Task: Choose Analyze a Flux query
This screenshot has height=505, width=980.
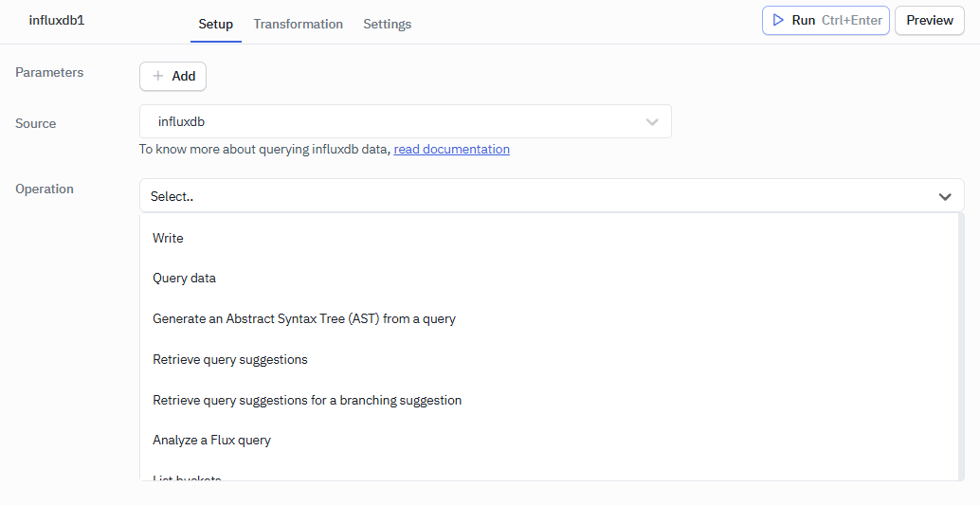Action: (x=211, y=440)
